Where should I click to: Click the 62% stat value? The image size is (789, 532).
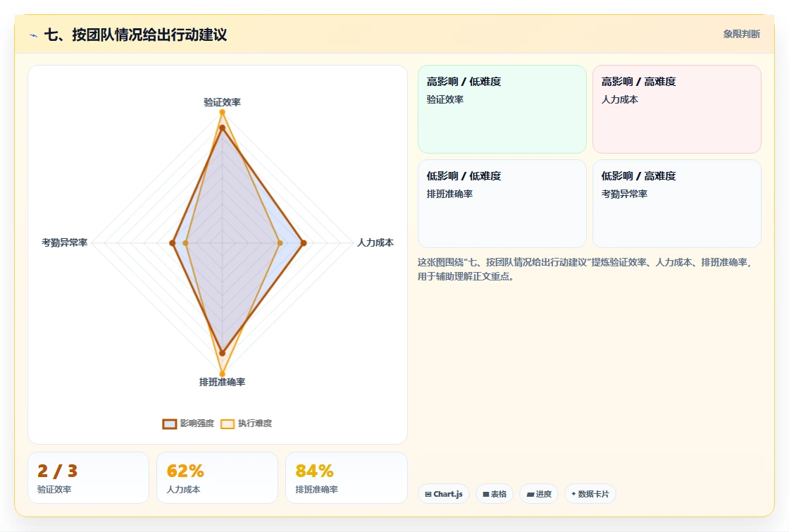click(185, 471)
